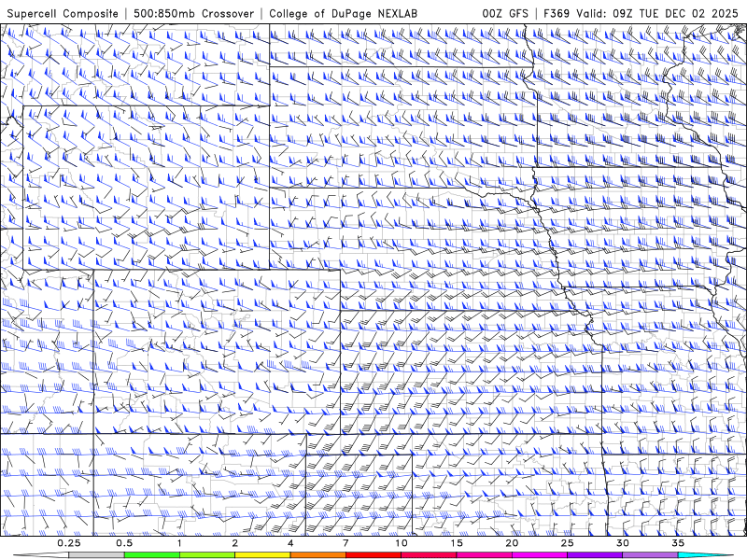
Task: Select the dark purple segment between 25 and 30
Action: click(x=595, y=555)
